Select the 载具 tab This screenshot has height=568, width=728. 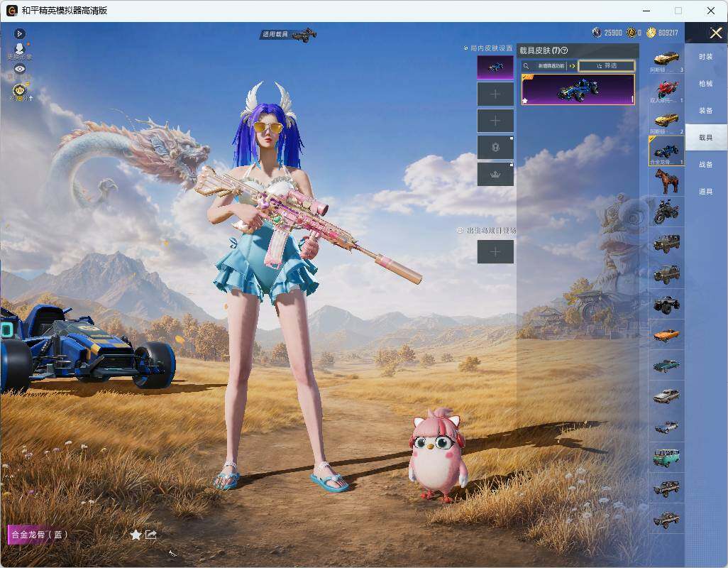coord(706,138)
